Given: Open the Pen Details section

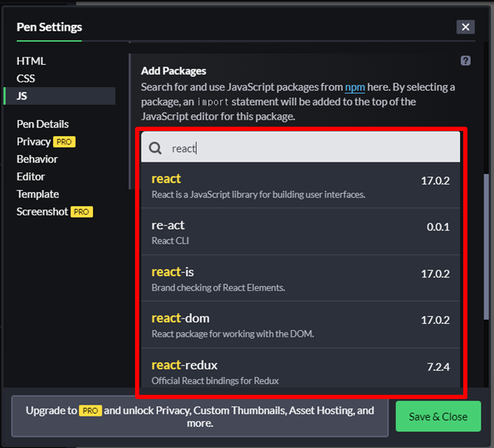Looking at the screenshot, I should point(43,124).
